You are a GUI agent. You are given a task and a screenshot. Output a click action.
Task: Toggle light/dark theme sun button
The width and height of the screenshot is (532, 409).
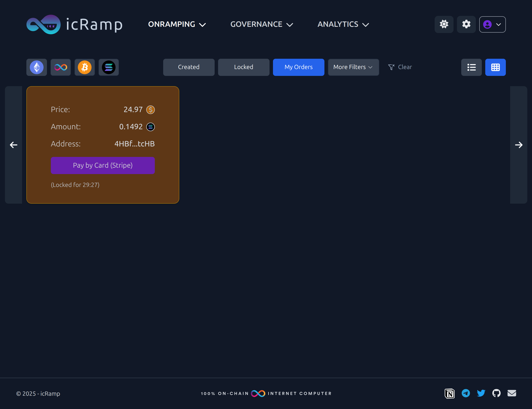444,24
